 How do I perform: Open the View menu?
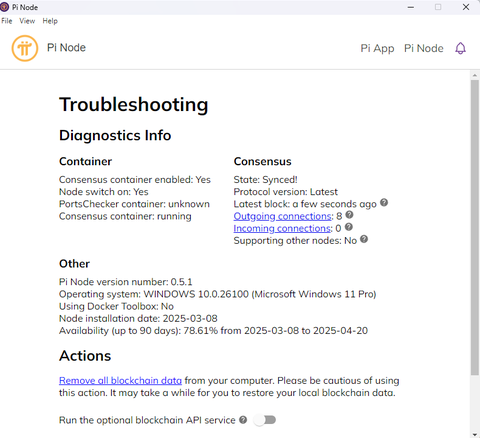(27, 21)
